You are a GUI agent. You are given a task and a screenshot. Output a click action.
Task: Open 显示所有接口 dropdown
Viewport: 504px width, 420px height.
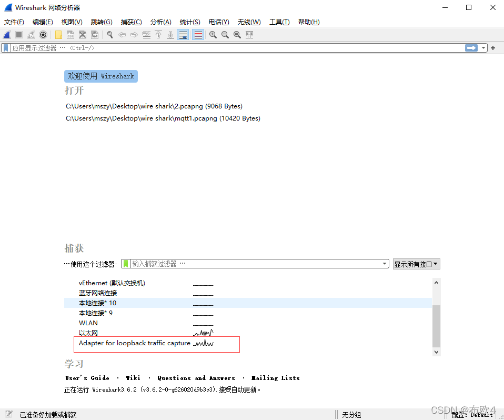(416, 264)
